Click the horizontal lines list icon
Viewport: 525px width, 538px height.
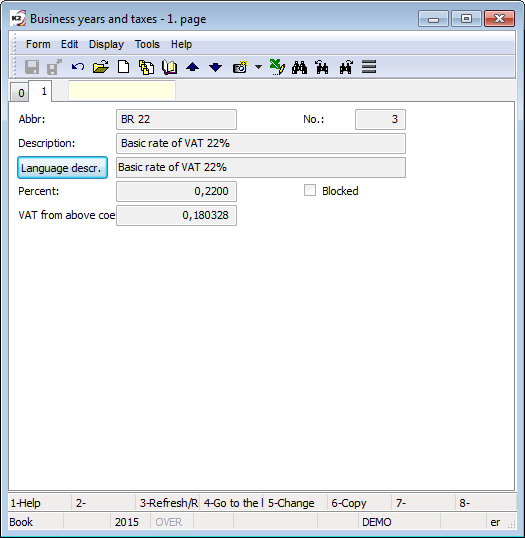pos(369,67)
